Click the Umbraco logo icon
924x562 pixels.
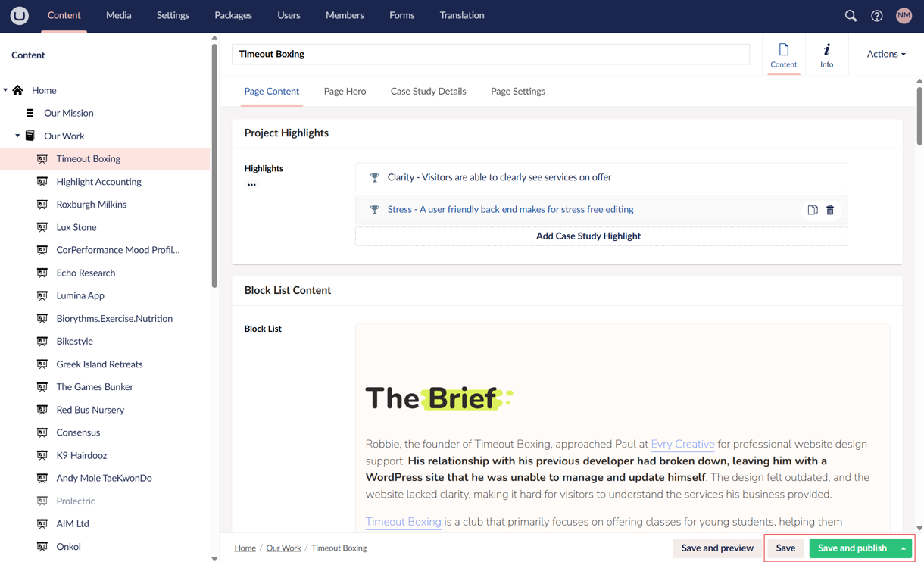pyautogui.click(x=19, y=15)
